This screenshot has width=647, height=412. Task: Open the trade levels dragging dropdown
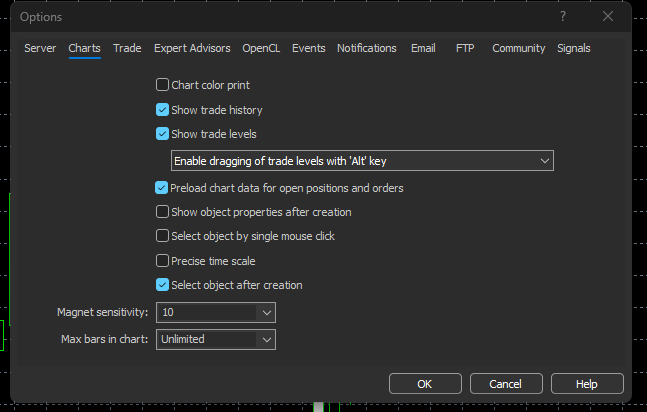(544, 161)
